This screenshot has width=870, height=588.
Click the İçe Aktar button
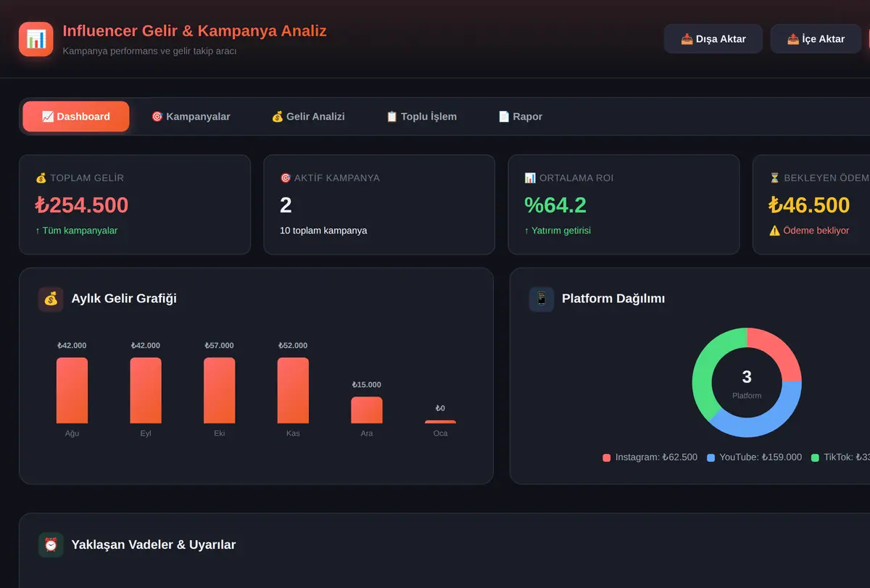coord(816,39)
